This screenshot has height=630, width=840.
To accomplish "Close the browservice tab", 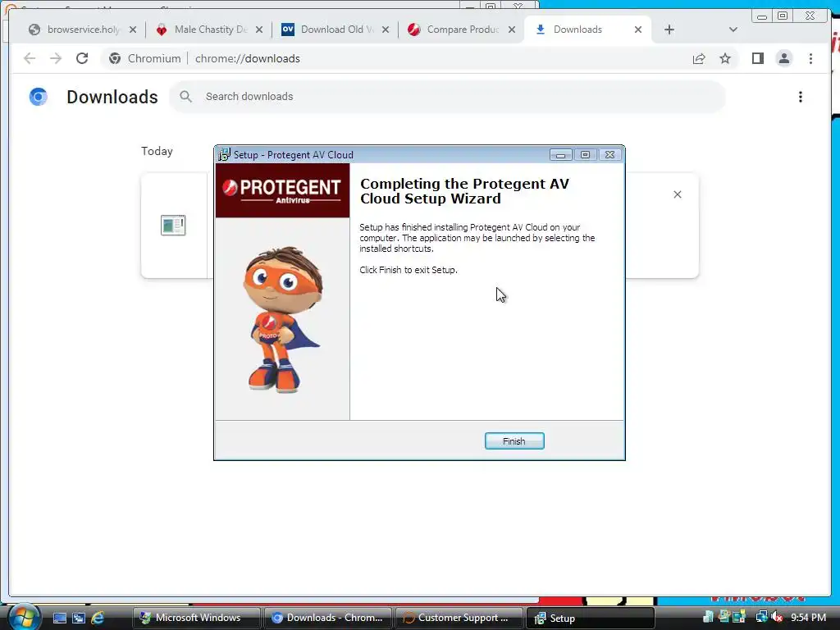I will pyautogui.click(x=133, y=30).
